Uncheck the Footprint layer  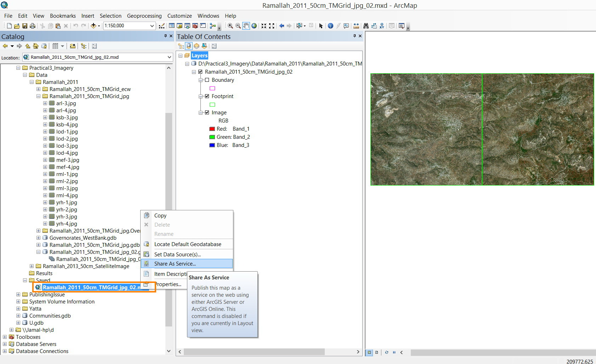point(207,96)
